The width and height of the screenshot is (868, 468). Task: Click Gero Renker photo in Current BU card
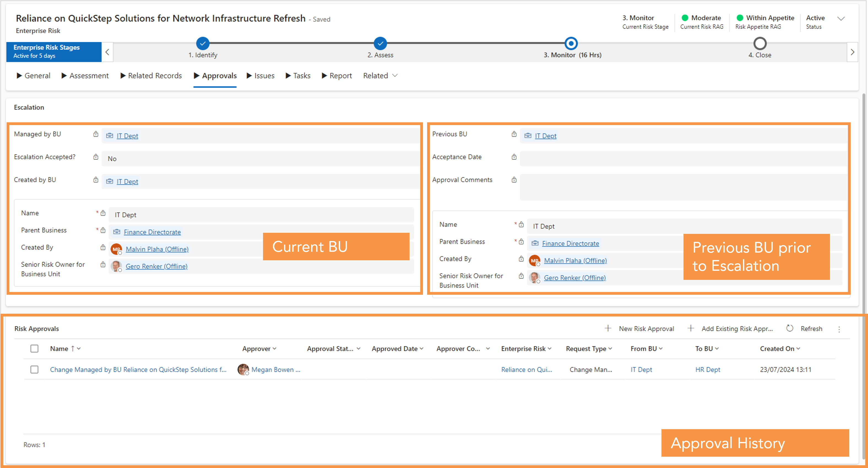[x=116, y=267]
